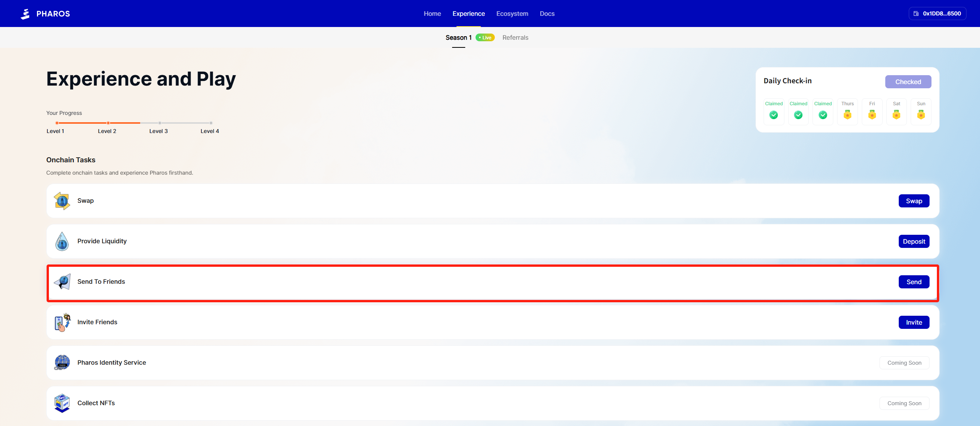980x426 pixels.
Task: Click the Level 2 progress marker
Action: [108, 123]
